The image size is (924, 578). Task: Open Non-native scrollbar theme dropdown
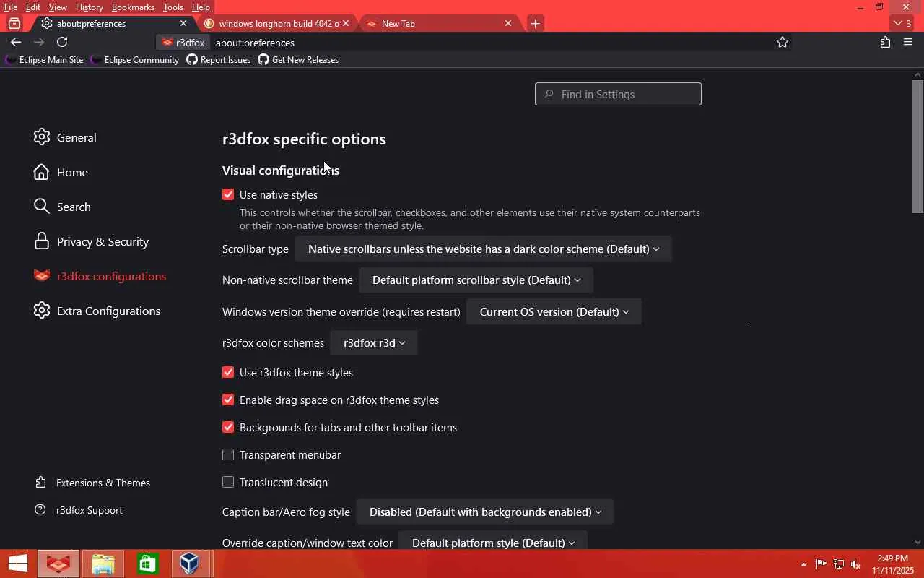pos(476,280)
